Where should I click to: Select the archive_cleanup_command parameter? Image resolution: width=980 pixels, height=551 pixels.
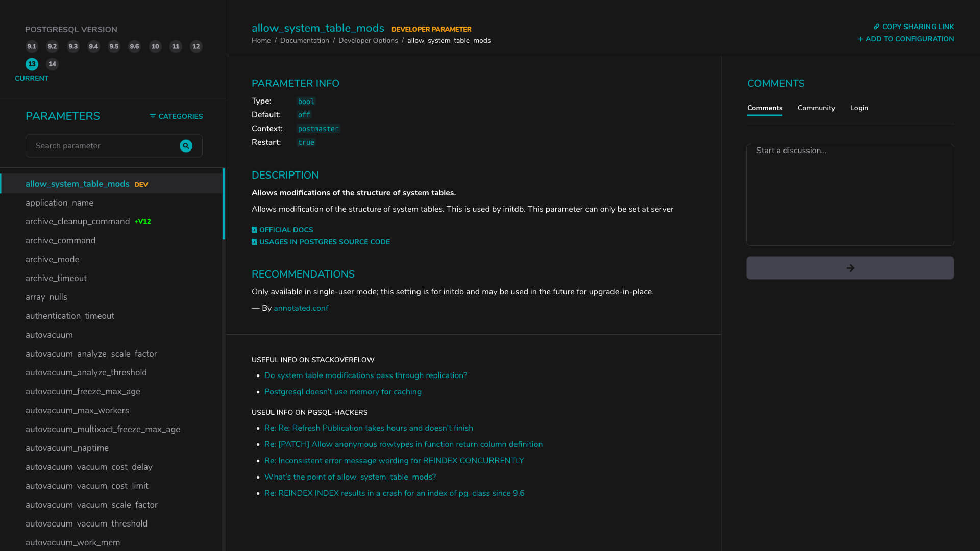pos(78,221)
